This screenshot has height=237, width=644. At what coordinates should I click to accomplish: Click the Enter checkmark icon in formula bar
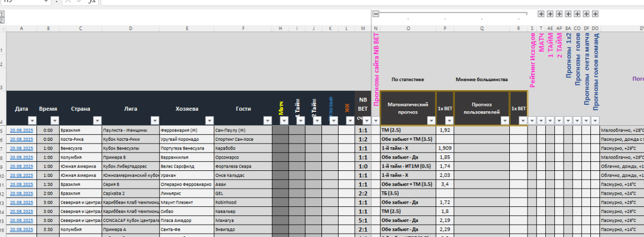coord(79,2)
